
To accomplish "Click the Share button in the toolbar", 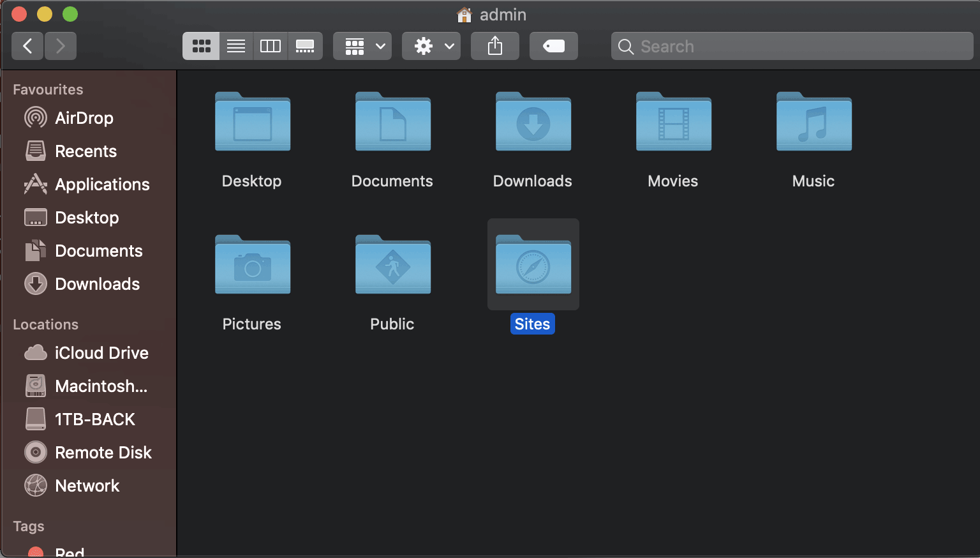I will pos(495,46).
